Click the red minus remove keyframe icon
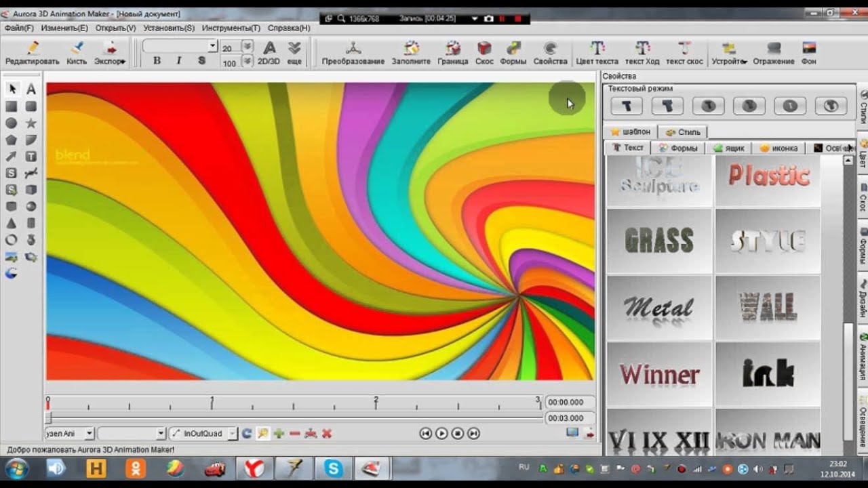The height and width of the screenshot is (488, 868). pyautogui.click(x=294, y=433)
